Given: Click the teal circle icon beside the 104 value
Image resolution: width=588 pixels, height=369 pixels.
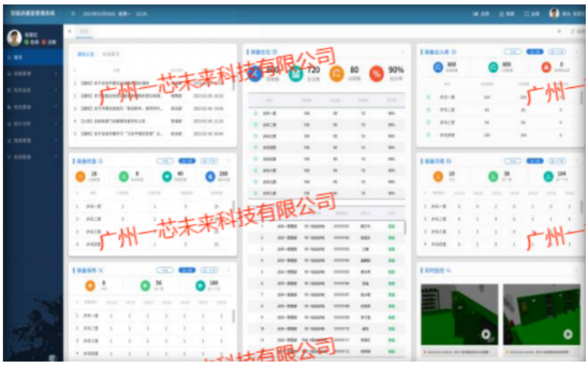Looking at the screenshot, I should [x=548, y=176].
